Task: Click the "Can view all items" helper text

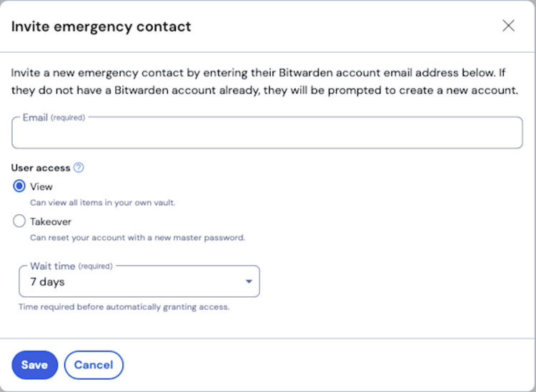Action: [102, 203]
